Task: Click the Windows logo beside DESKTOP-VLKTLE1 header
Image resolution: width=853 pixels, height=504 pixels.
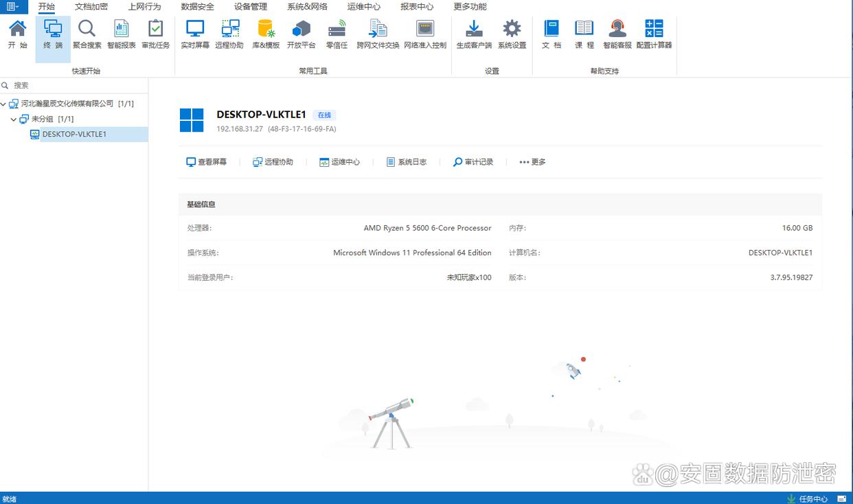Action: (192, 120)
